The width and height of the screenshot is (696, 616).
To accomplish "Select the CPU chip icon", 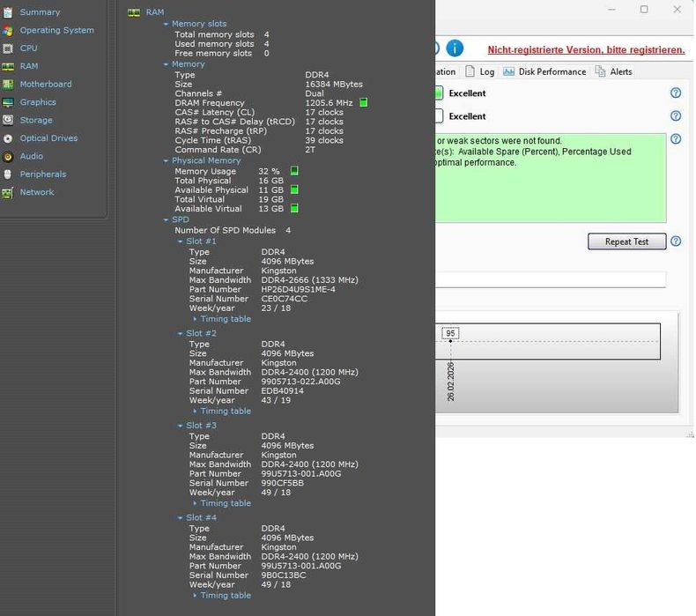I will click(x=8, y=48).
